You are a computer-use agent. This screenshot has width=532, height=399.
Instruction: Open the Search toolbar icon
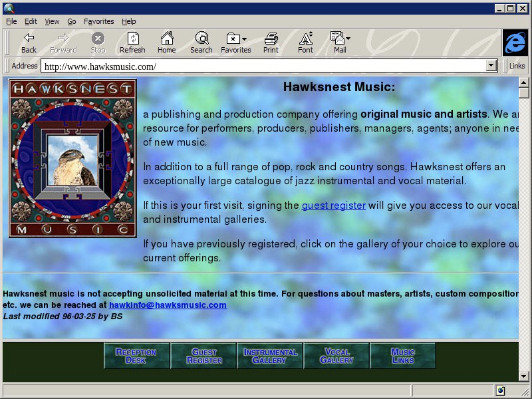(x=201, y=43)
